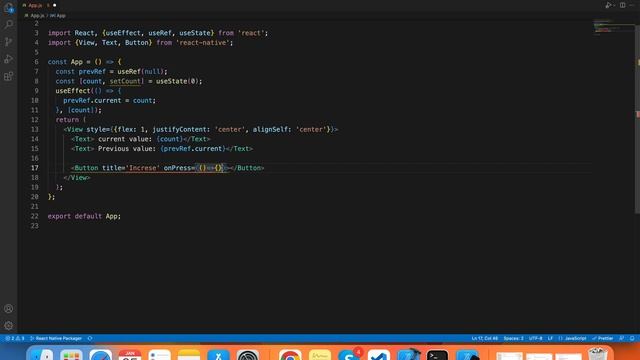Viewport: 640px width, 360px height.
Task: Open Skype from the Dock
Action: point(349,354)
